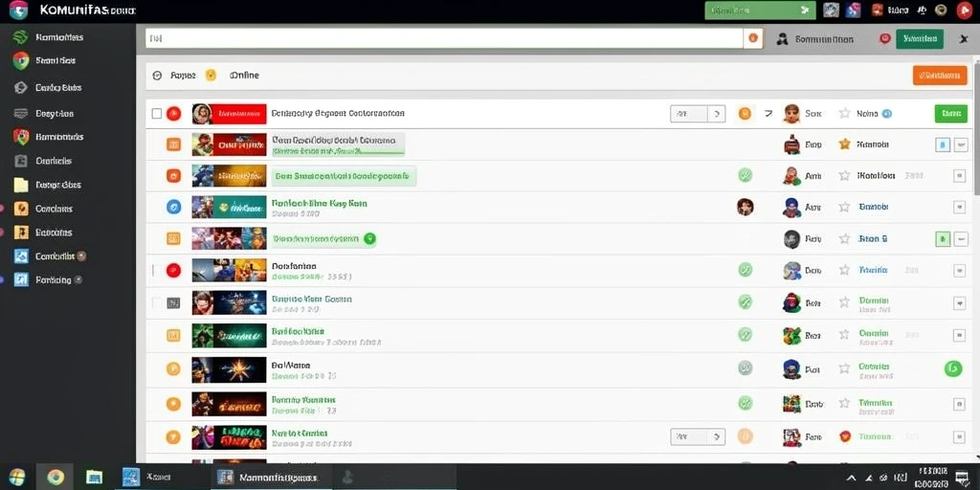
Task: Click the circular icon at filter bar start
Action: point(158,76)
